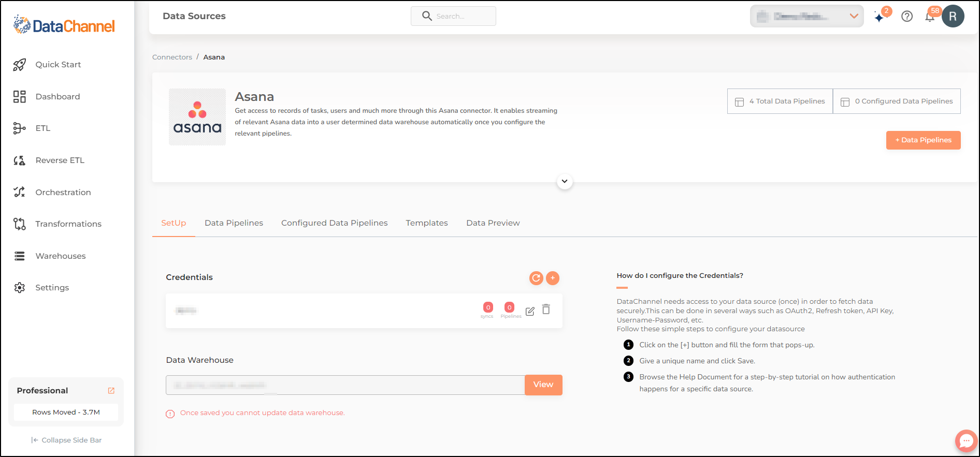980x457 pixels.
Task: Open the account selector dropdown
Action: [x=807, y=16]
